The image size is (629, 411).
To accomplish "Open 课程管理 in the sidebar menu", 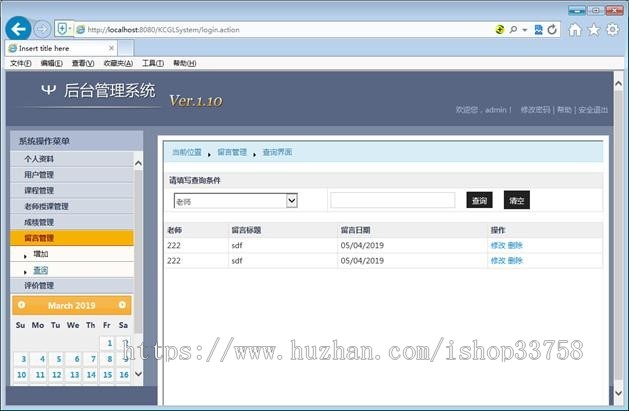I will 72,190.
